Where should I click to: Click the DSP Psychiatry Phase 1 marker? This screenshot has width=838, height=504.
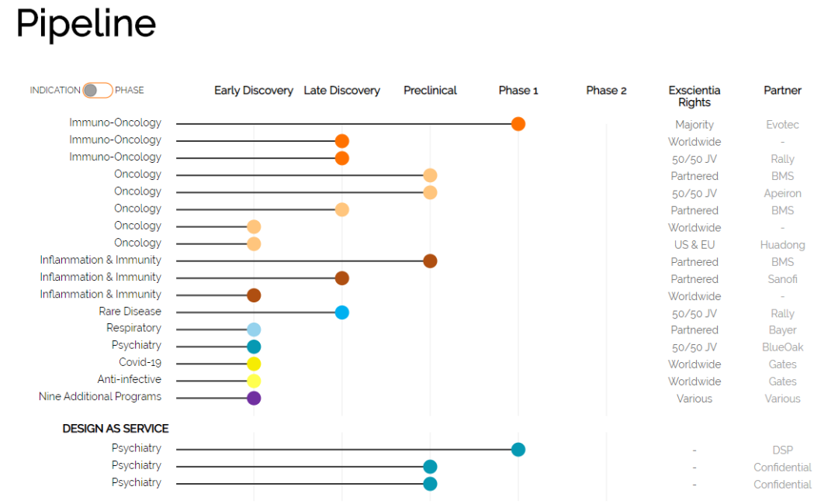coord(518,449)
